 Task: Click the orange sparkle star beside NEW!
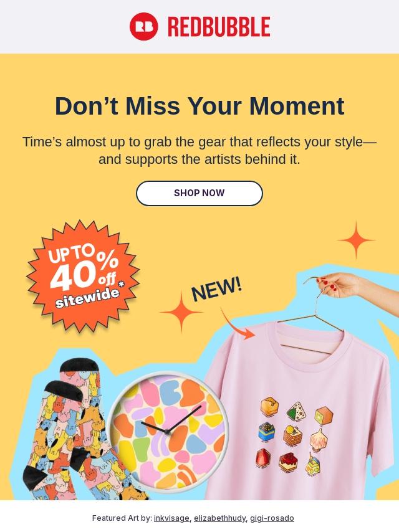point(181,312)
